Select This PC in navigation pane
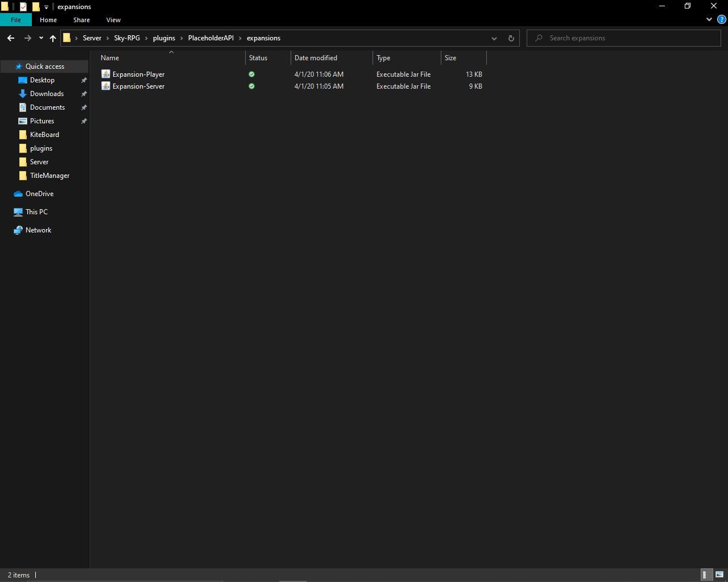 [x=36, y=212]
